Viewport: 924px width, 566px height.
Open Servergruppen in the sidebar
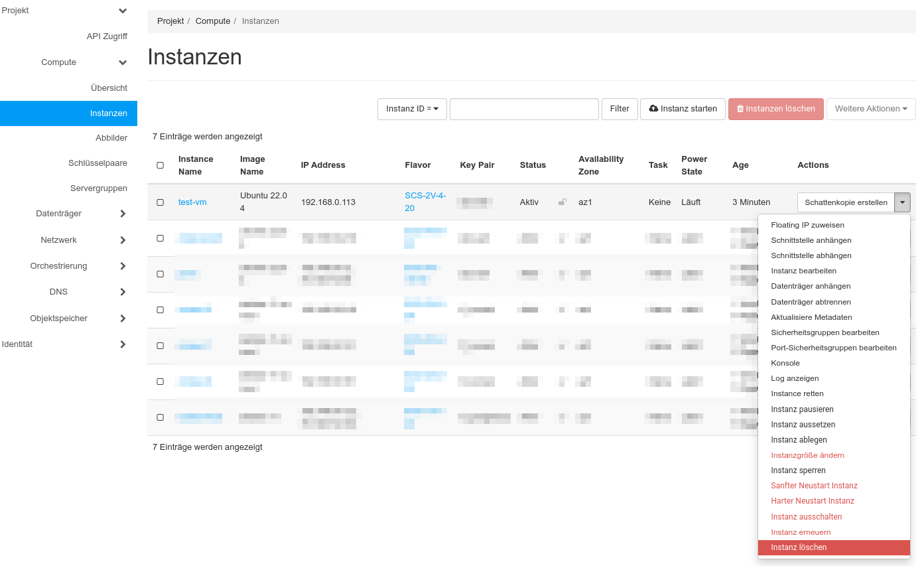point(99,188)
